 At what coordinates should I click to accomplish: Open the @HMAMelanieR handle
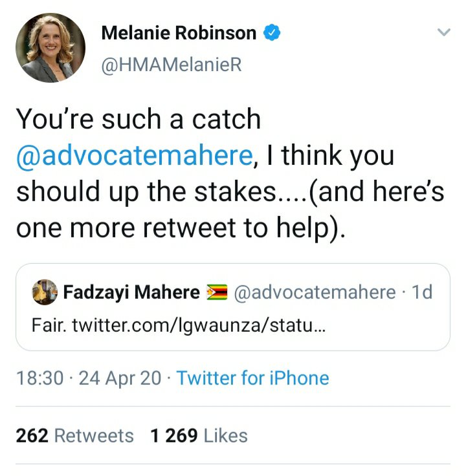click(x=171, y=64)
